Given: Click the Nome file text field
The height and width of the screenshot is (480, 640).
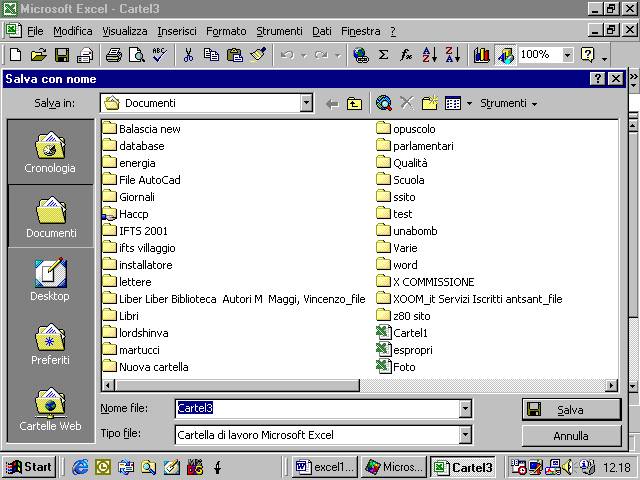Looking at the screenshot, I should click(318, 409).
